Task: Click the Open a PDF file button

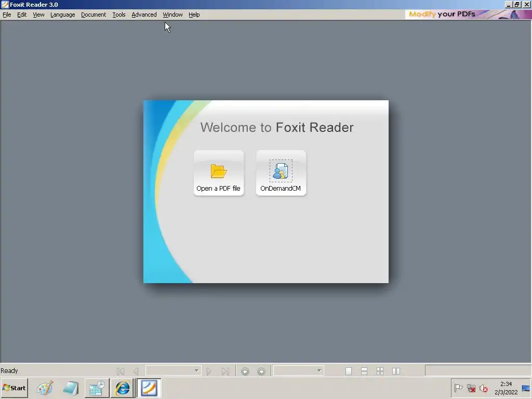Action: [219, 173]
